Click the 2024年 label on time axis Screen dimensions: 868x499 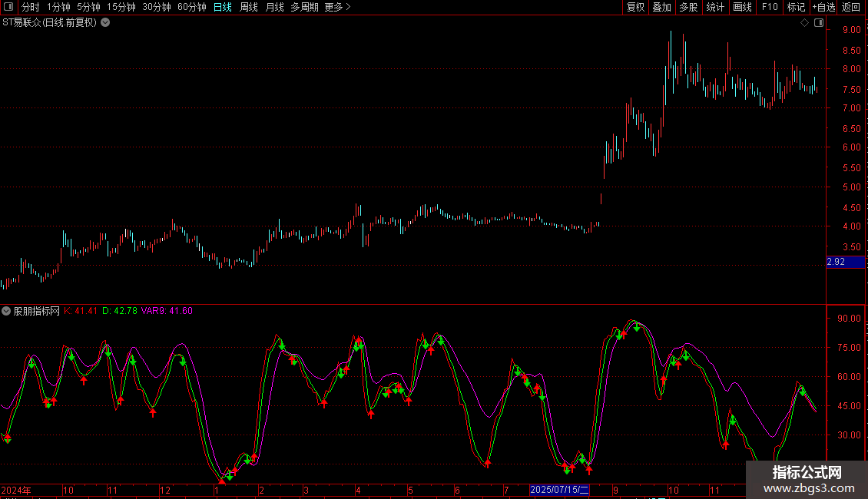pyautogui.click(x=16, y=490)
